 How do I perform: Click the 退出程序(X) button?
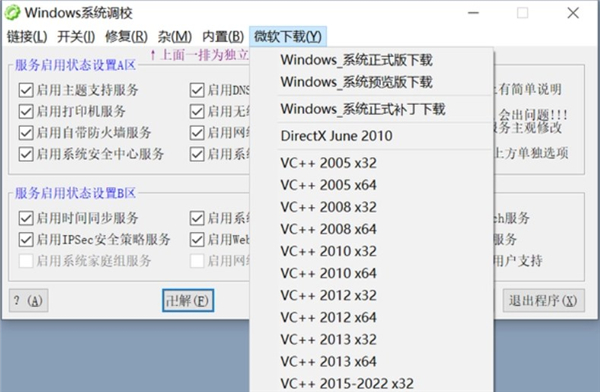pos(543,301)
